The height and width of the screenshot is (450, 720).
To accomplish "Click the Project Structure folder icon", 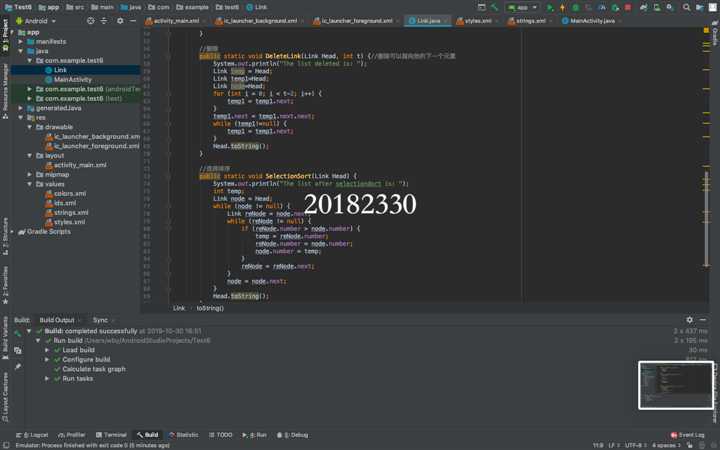I will pyautogui.click(x=699, y=7).
